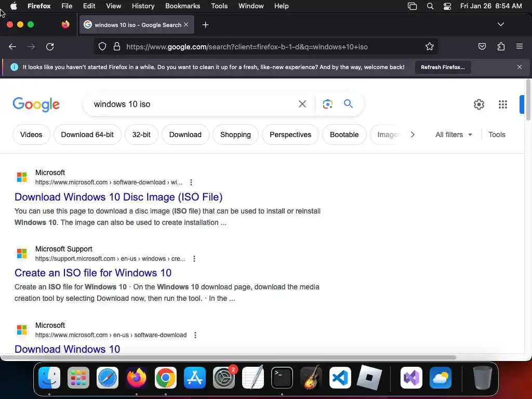Open Spotlight search in menu bar
Image resolution: width=532 pixels, height=399 pixels.
(430, 6)
